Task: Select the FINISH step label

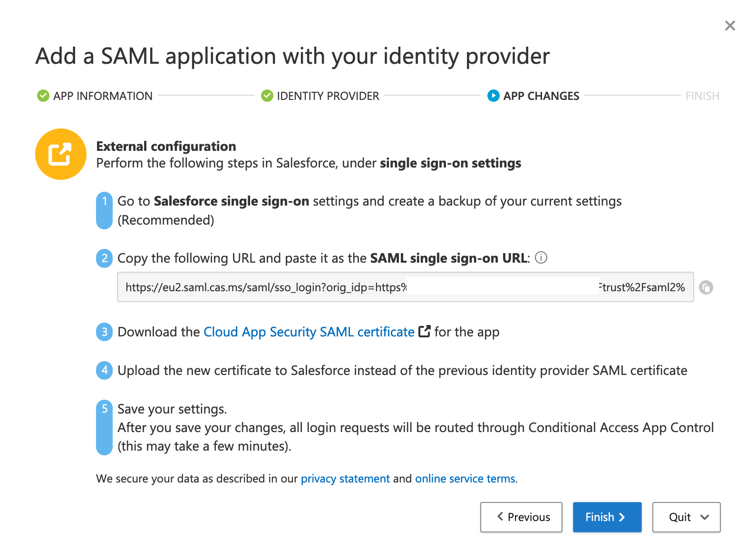Action: (x=702, y=96)
